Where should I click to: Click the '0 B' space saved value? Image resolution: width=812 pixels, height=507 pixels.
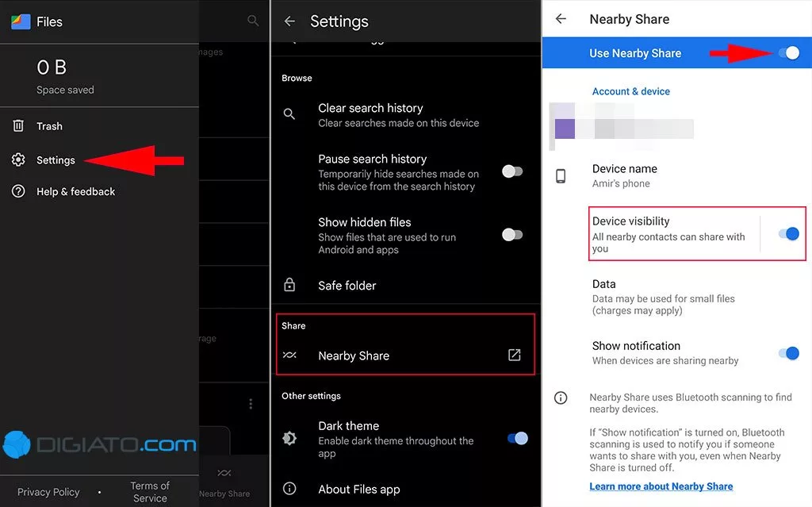click(52, 67)
